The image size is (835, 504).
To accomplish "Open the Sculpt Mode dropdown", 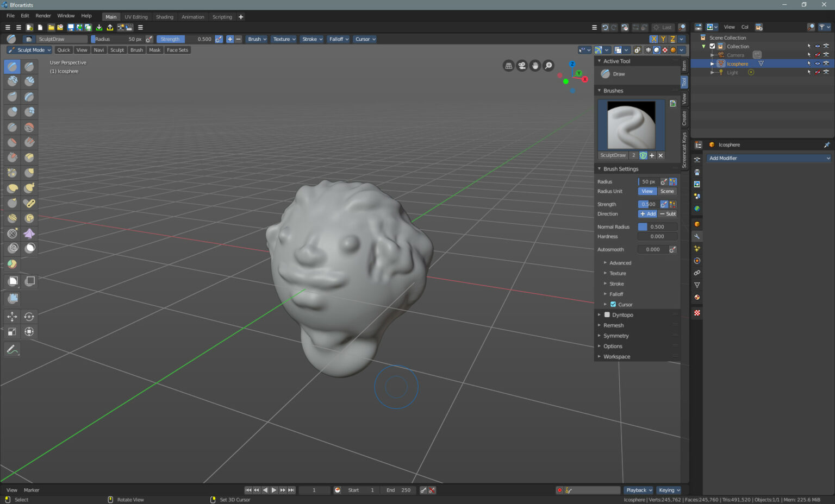I will [x=30, y=50].
